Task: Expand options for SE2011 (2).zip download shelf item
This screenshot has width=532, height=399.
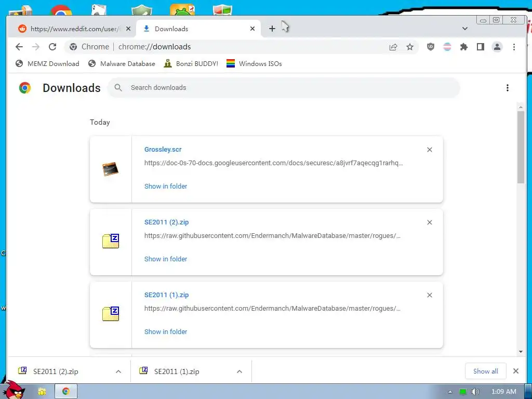Action: [118, 371]
